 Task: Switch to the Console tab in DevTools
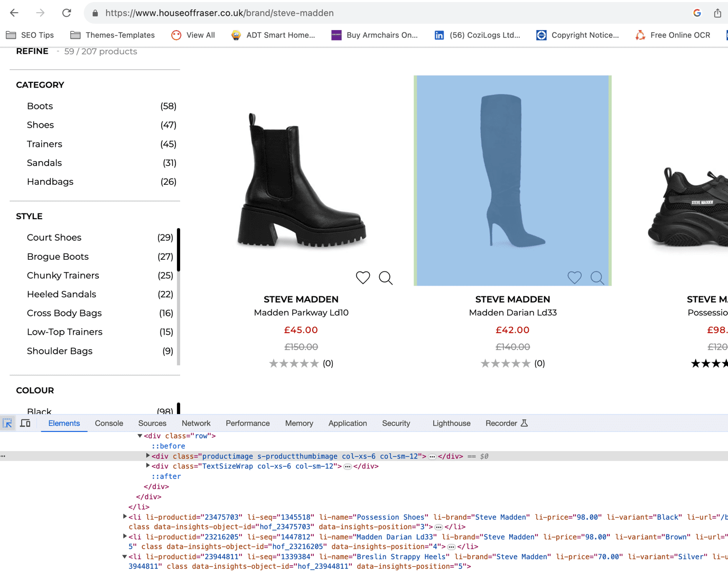[109, 423]
